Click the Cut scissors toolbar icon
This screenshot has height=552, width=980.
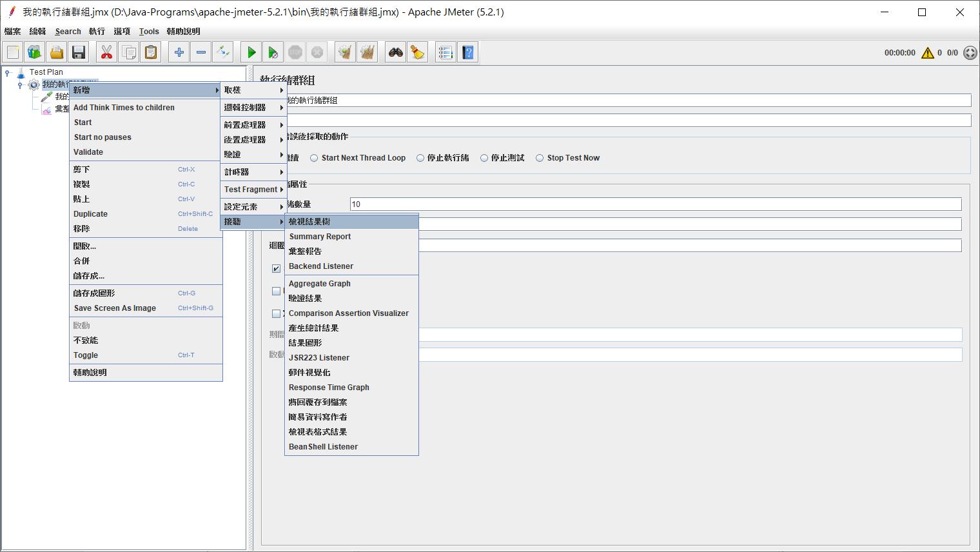coord(107,52)
